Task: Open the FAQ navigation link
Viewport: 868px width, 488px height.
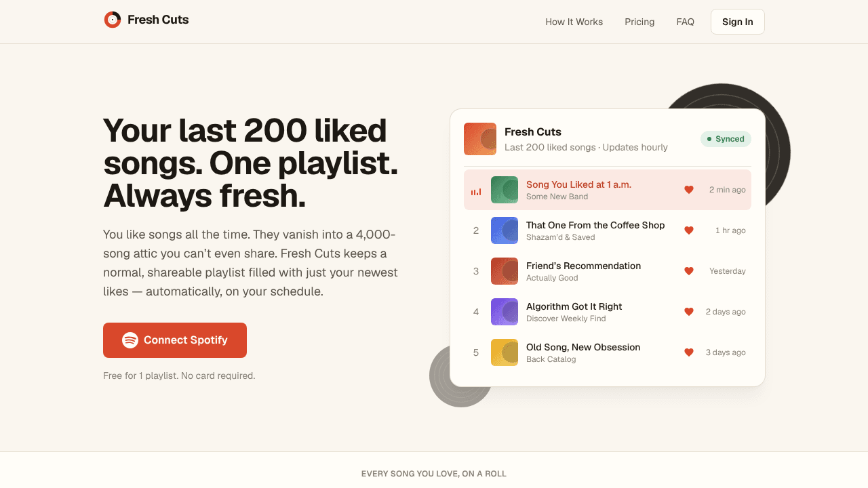Action: [x=686, y=22]
